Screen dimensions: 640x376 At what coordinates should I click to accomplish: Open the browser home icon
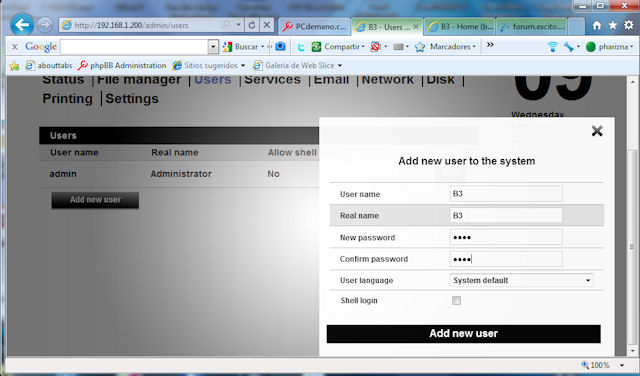597,25
